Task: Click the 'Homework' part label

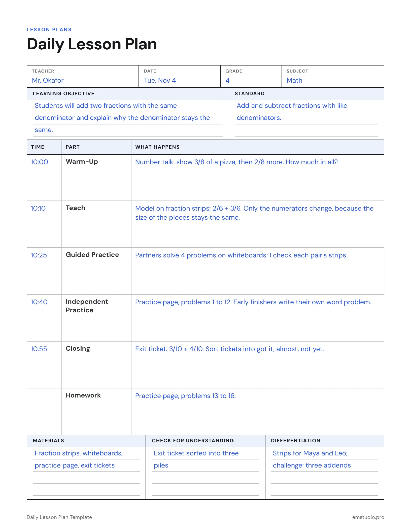Action: tap(83, 395)
